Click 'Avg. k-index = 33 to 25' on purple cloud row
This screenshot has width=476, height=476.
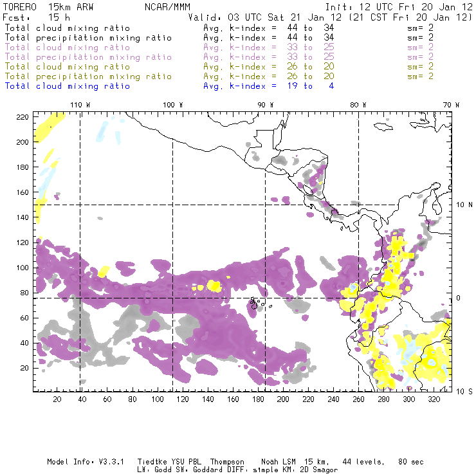tap(269, 48)
